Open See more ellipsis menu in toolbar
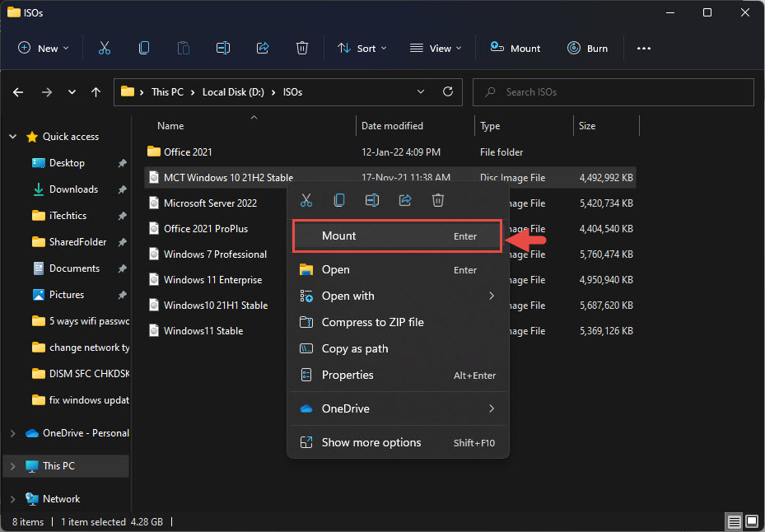Viewport: 765px width, 532px height. click(643, 49)
